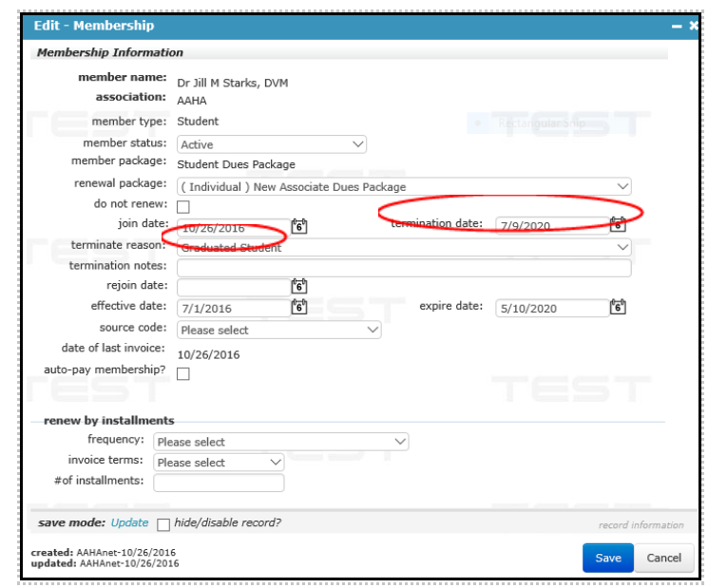Tick the do not renew checkbox
This screenshot has height=588, width=708.
pos(183,206)
